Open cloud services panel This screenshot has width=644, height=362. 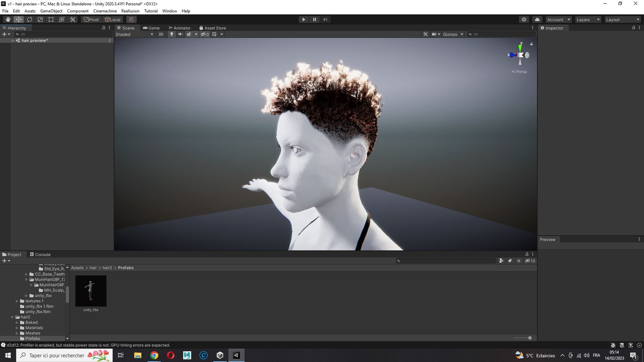(537, 20)
